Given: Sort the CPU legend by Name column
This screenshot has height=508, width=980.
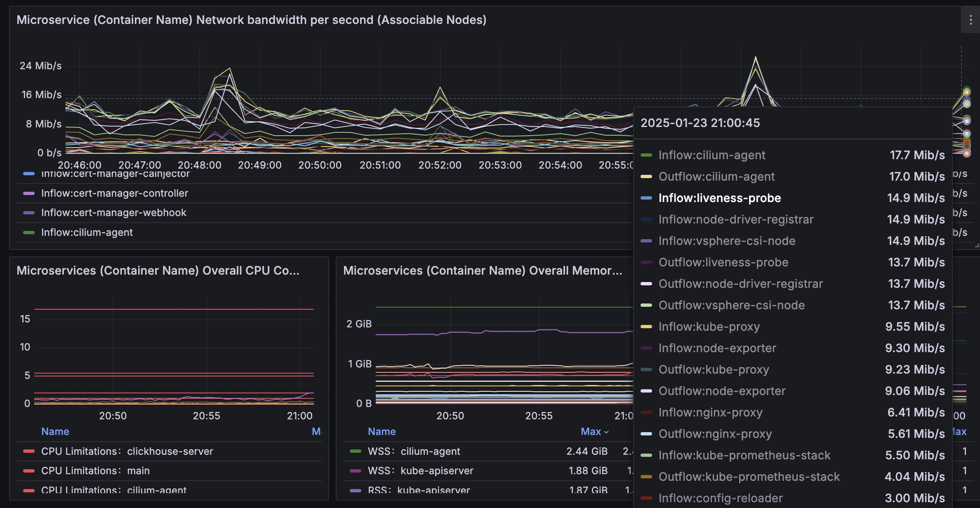Looking at the screenshot, I should (x=55, y=432).
